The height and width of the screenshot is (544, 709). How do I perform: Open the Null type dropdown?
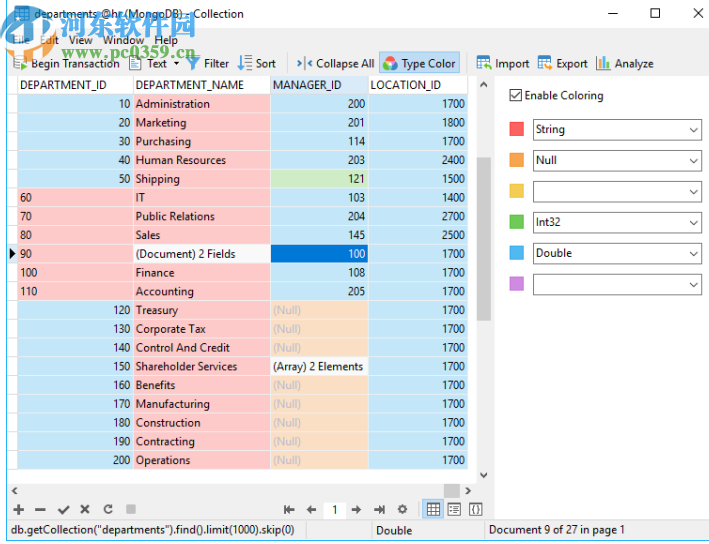point(617,161)
